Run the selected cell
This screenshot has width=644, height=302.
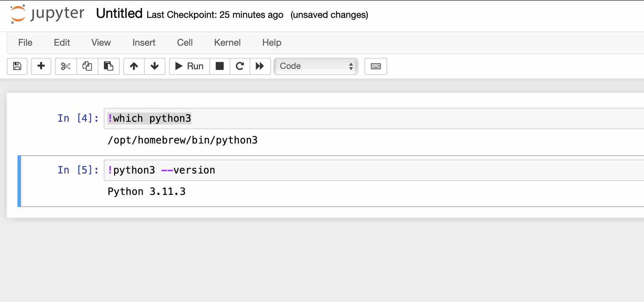[189, 66]
